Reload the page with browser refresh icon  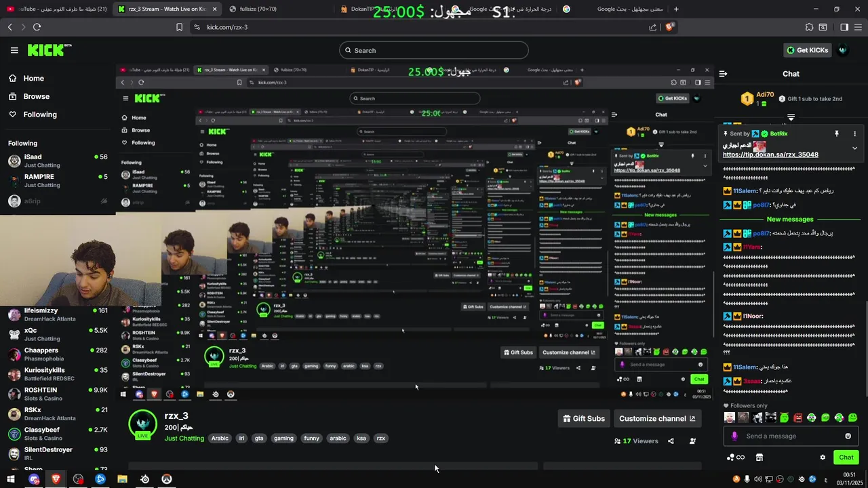point(37,27)
